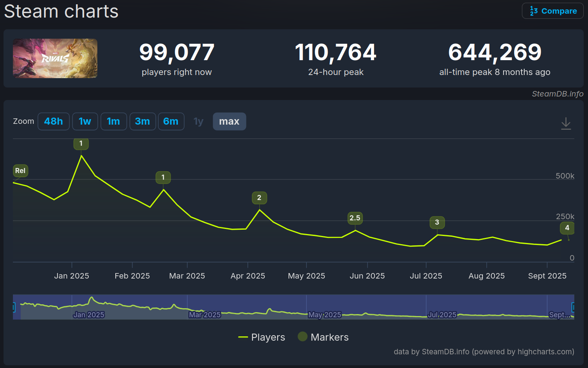Set chart zoom to 48h
Image resolution: width=588 pixels, height=368 pixels.
pyautogui.click(x=54, y=121)
